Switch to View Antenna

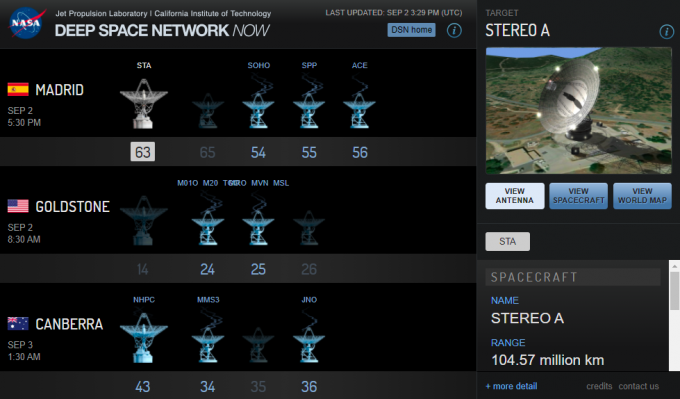pos(515,196)
